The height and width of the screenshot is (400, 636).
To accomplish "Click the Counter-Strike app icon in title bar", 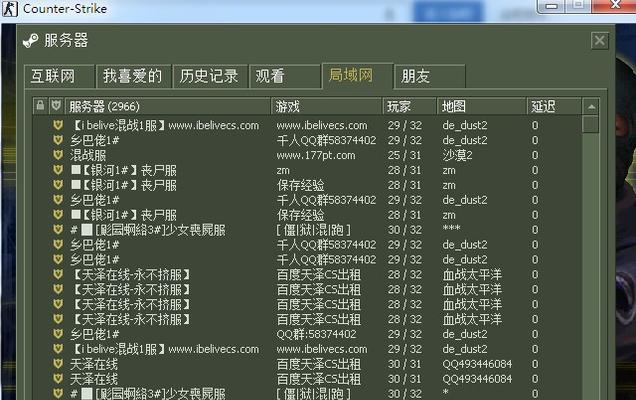I will coord(10,9).
